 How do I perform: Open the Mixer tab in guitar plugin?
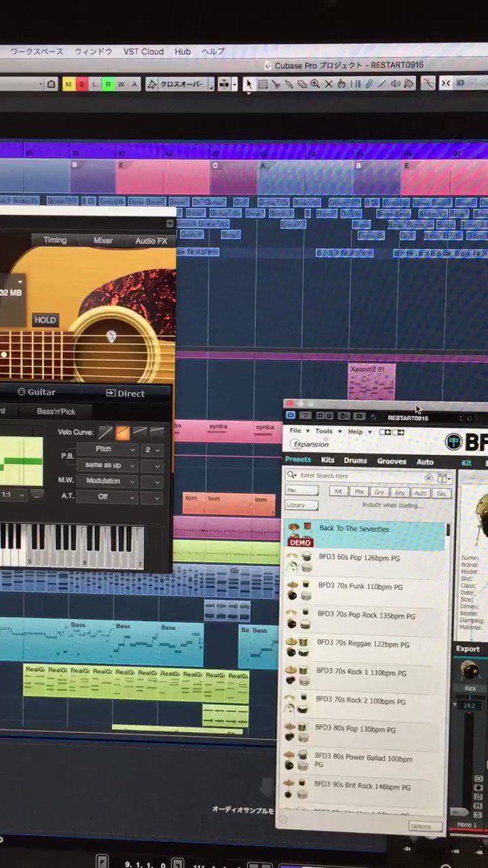tap(103, 240)
